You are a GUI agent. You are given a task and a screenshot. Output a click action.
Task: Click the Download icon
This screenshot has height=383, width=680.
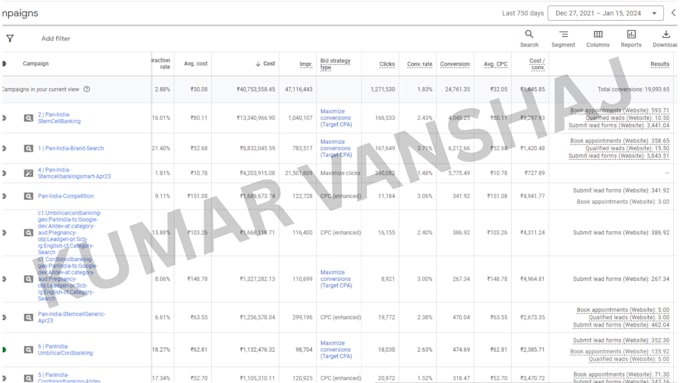666,34
